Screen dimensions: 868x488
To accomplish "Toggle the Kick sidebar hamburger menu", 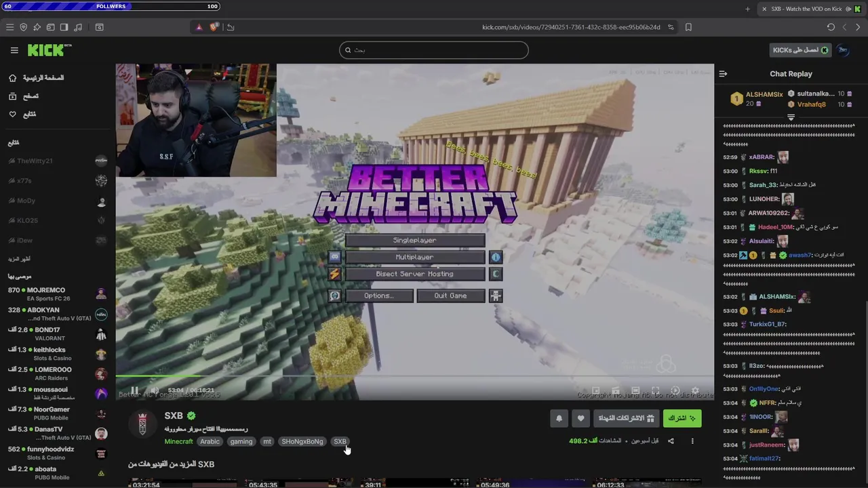I will pos(14,50).
